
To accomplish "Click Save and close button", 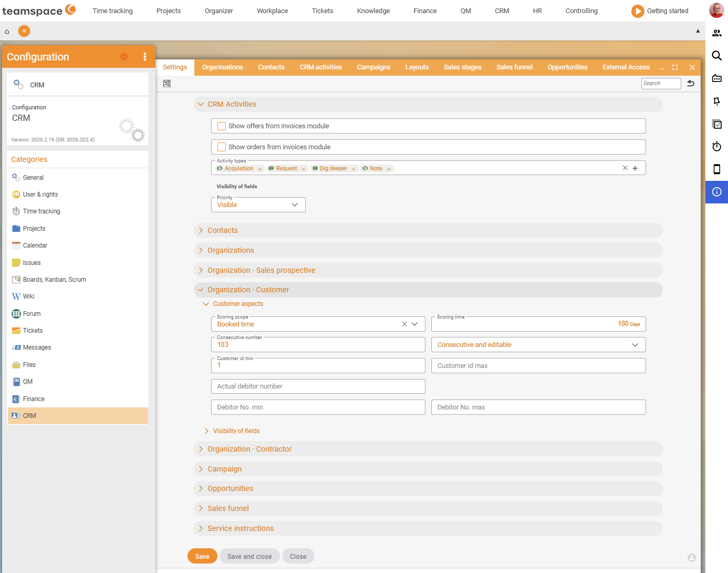I will pyautogui.click(x=249, y=556).
